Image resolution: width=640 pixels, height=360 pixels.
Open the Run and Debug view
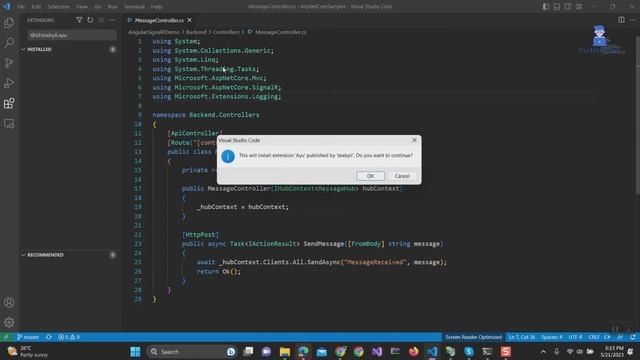(x=9, y=83)
